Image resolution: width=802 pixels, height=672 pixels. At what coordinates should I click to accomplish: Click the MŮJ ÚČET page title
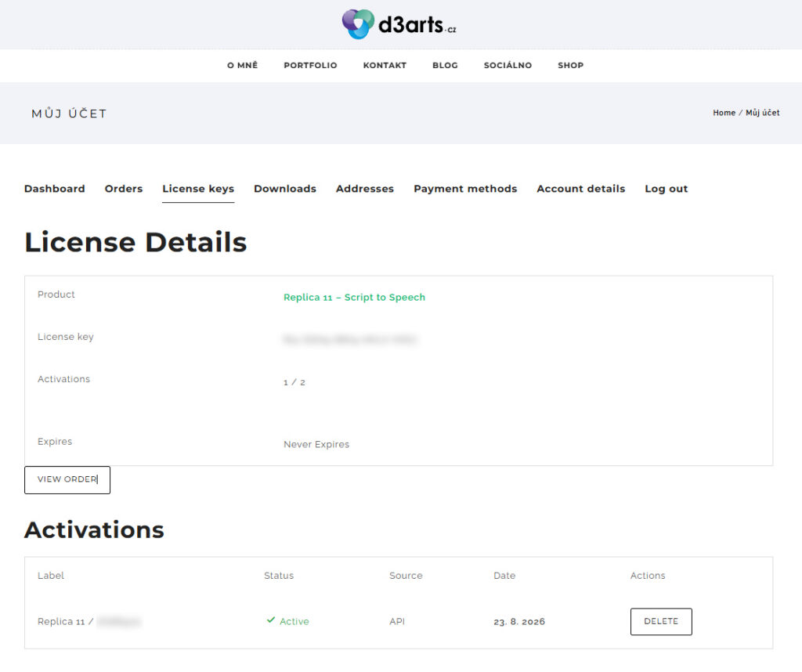pos(69,113)
